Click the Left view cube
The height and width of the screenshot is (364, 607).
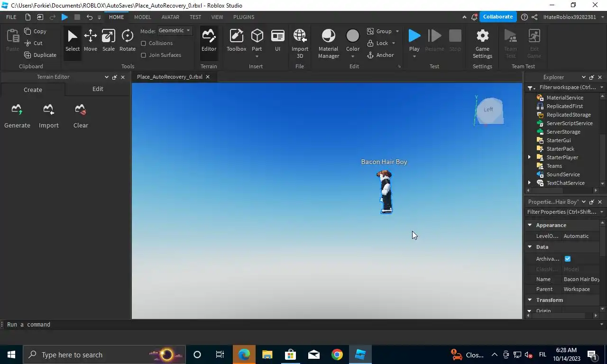click(489, 110)
